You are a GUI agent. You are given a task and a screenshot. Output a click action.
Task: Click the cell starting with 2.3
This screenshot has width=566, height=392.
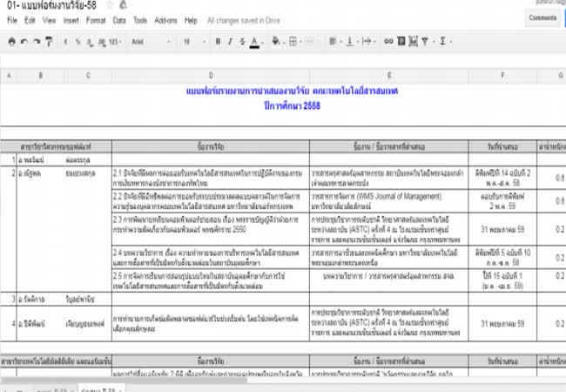coord(211,229)
